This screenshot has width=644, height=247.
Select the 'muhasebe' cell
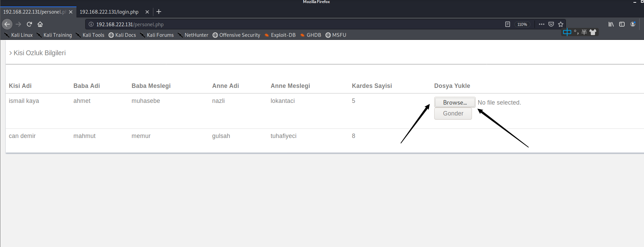[x=146, y=101]
